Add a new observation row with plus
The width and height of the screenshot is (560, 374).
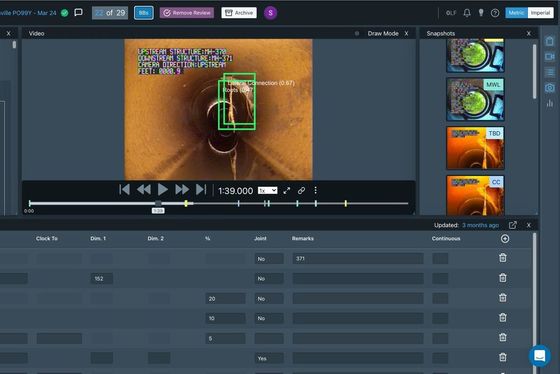pos(505,239)
